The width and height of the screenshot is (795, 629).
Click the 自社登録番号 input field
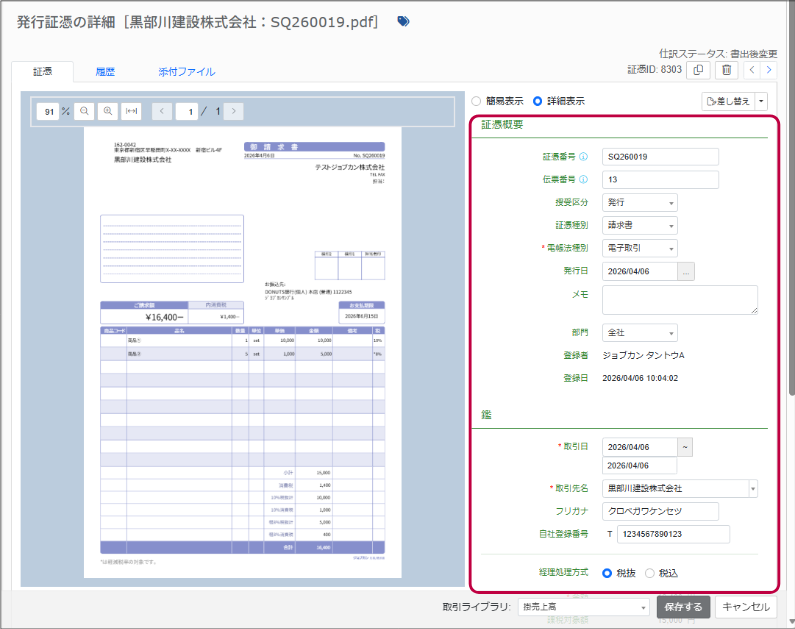[673, 534]
